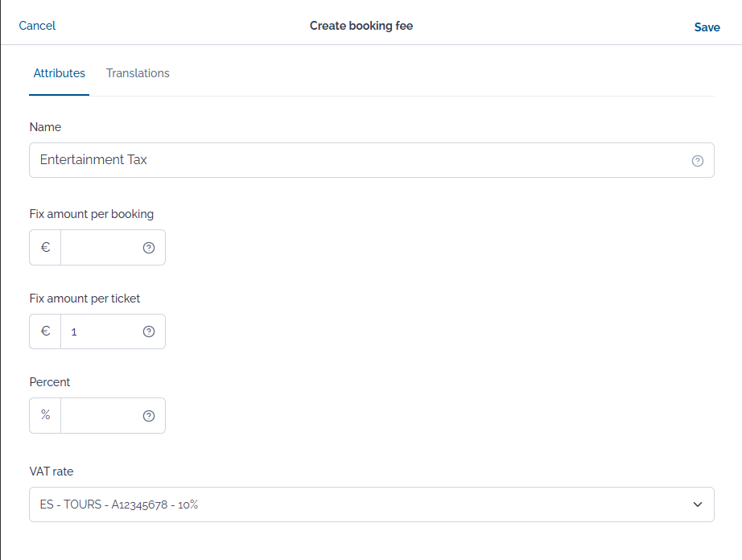The width and height of the screenshot is (742, 560).
Task: Click the euro symbol beside per ticket amount
Action: point(46,331)
